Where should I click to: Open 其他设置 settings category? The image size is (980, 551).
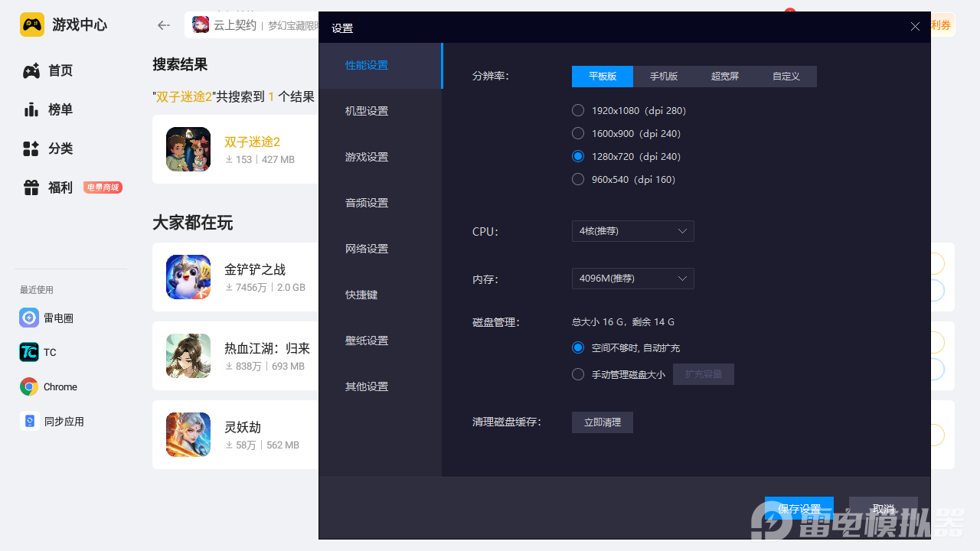[x=381, y=386]
